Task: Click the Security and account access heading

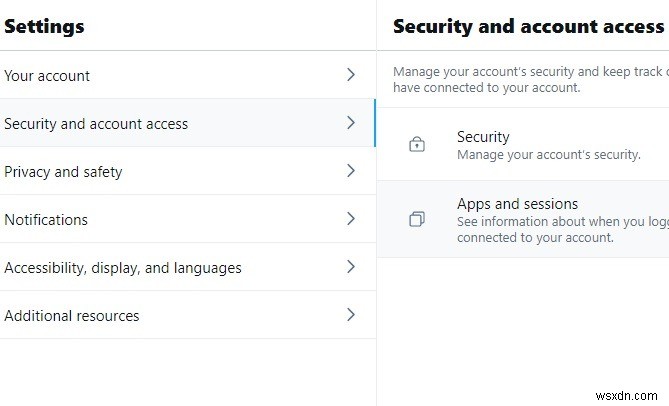Action: tap(528, 27)
